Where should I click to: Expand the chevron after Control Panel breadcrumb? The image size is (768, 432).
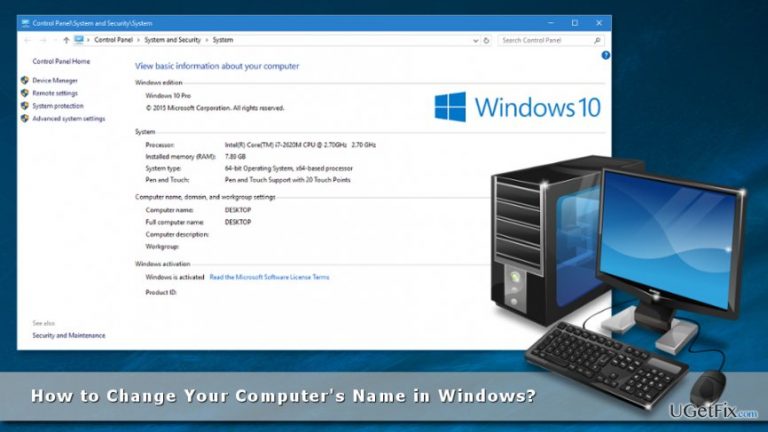[x=139, y=40]
